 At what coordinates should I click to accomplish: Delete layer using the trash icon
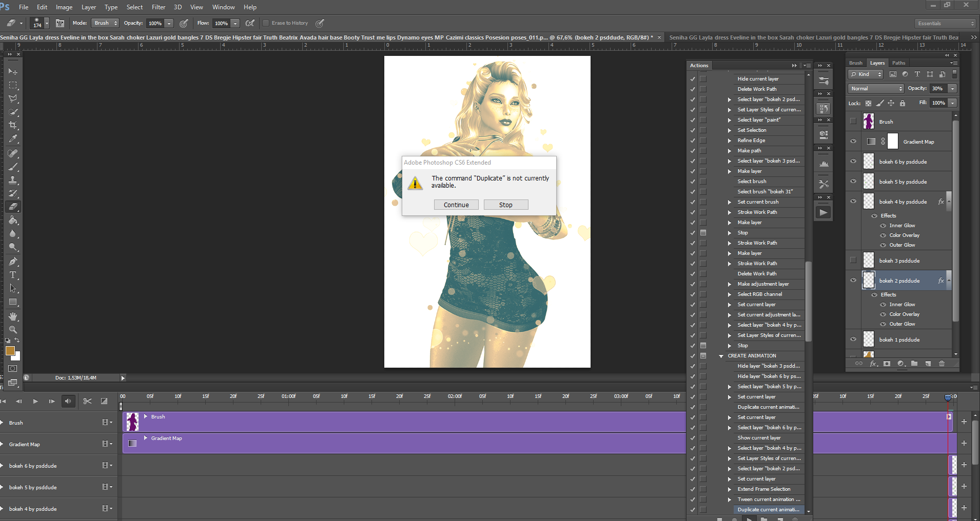click(942, 364)
